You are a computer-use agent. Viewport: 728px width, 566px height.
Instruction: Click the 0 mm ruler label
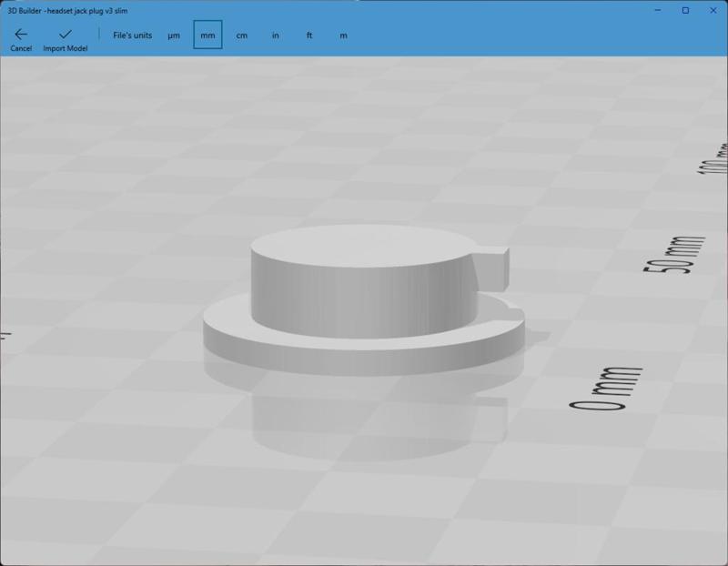[x=606, y=389]
